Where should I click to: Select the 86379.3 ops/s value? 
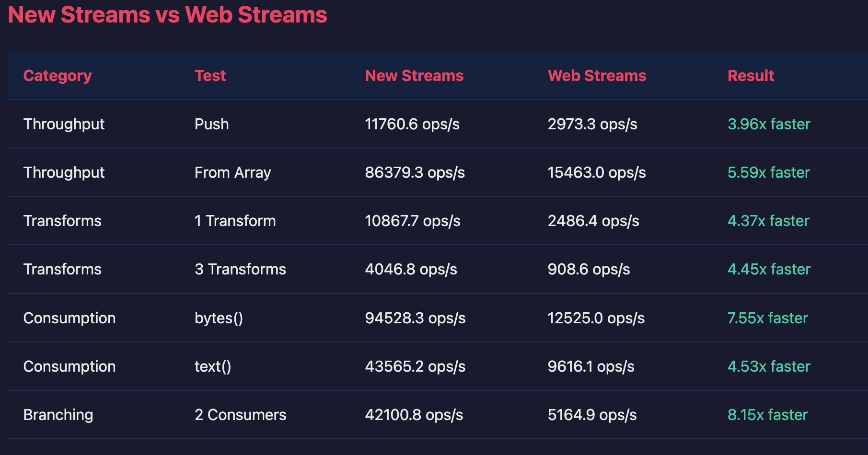pos(415,172)
